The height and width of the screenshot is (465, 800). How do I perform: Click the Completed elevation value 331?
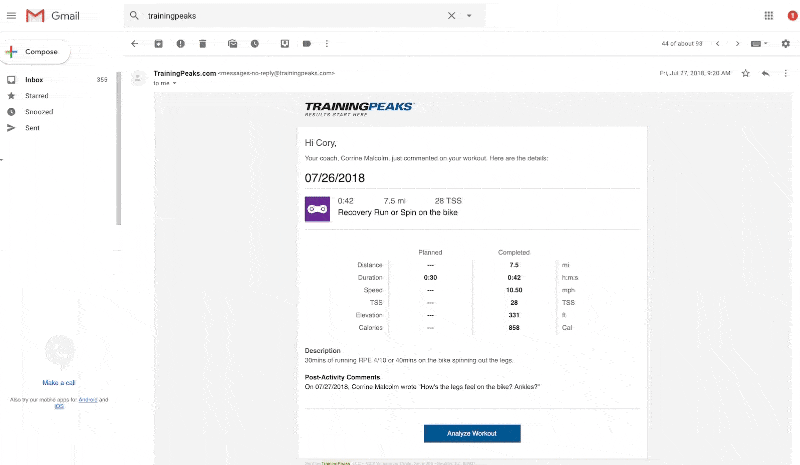coord(514,315)
